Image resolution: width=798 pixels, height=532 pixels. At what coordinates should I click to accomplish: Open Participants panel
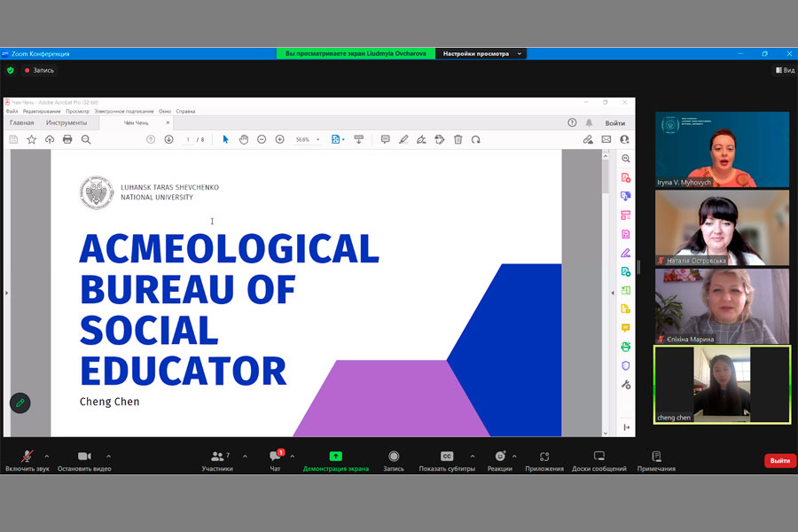tap(216, 457)
